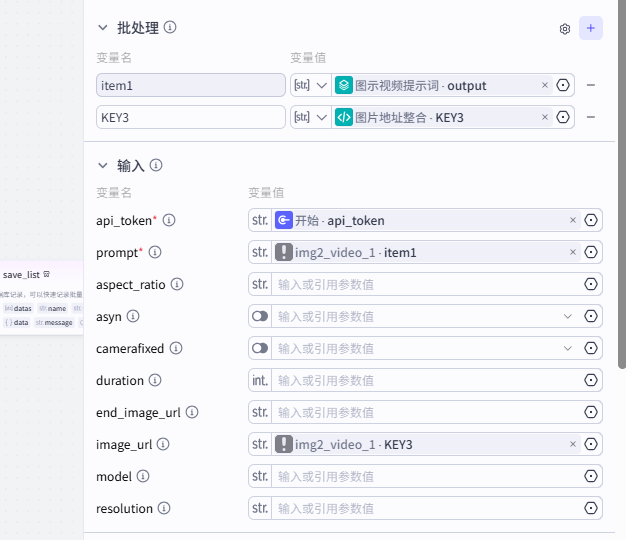
Task: Click the reference picker for aspect_ratio
Action: [590, 284]
